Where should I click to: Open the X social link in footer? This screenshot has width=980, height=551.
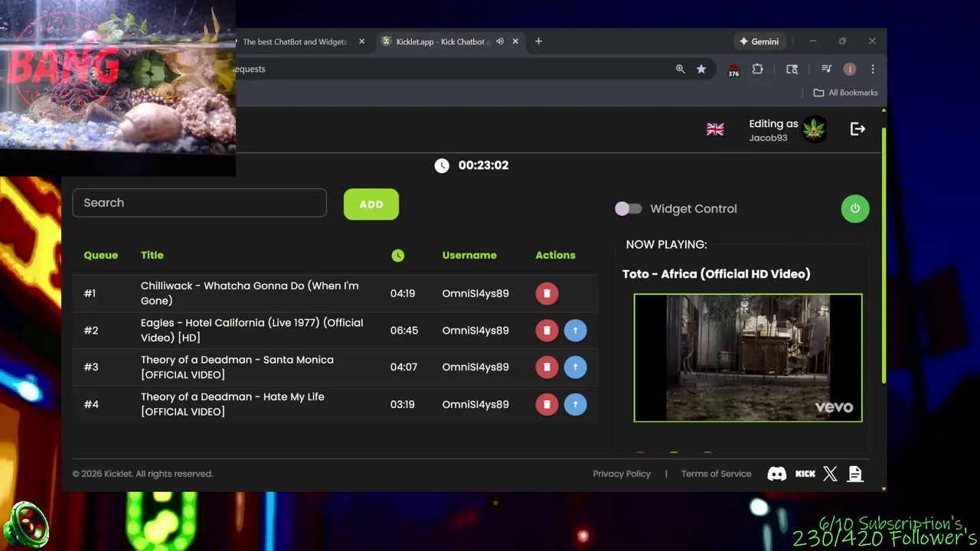(830, 474)
